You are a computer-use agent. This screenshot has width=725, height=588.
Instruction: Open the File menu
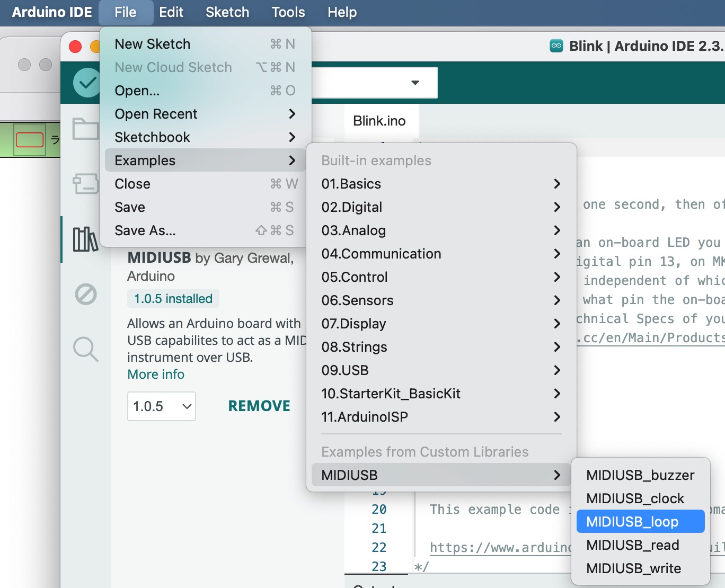pos(126,12)
